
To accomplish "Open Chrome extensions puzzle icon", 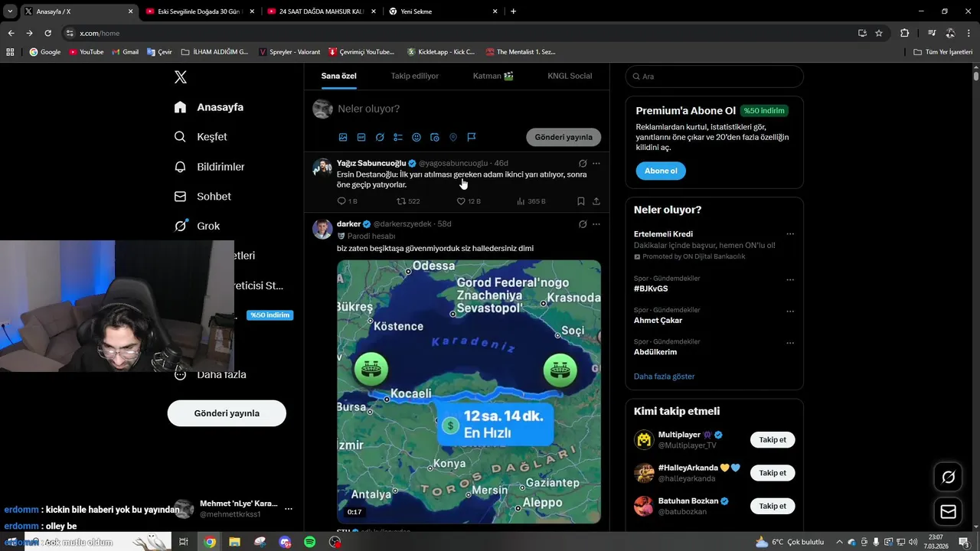I will click(904, 33).
